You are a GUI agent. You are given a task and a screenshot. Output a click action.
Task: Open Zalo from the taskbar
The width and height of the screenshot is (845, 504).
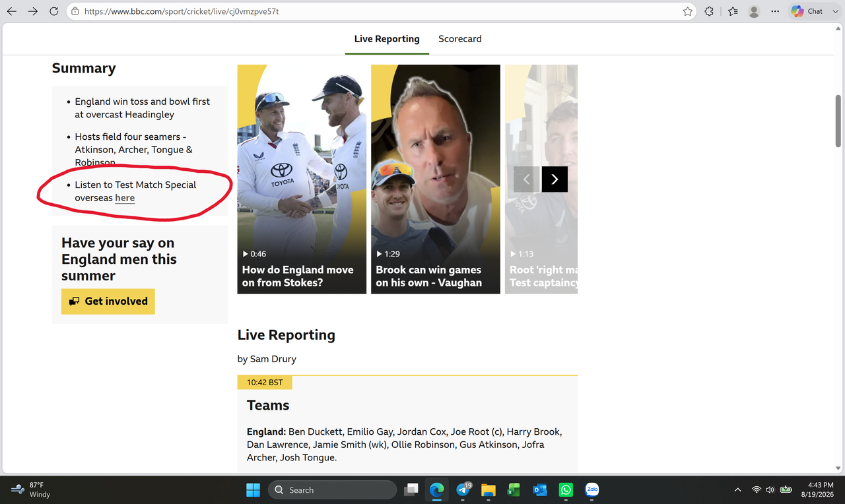591,490
